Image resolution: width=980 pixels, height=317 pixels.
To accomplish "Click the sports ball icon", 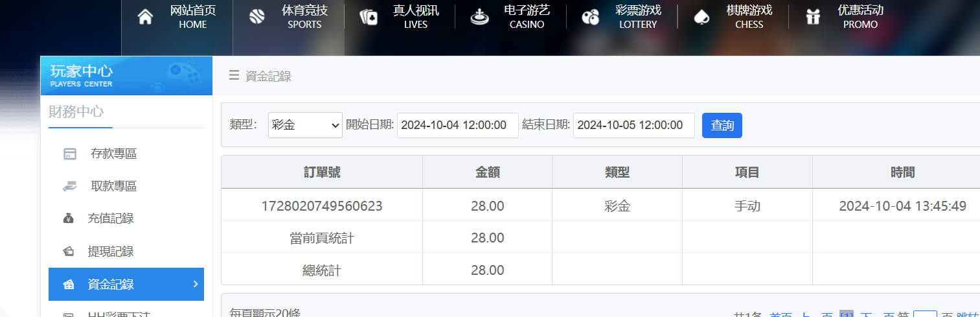I will (256, 18).
